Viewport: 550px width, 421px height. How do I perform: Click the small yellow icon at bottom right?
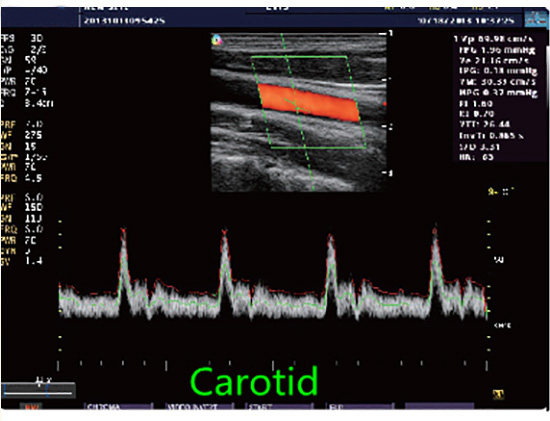(498, 394)
